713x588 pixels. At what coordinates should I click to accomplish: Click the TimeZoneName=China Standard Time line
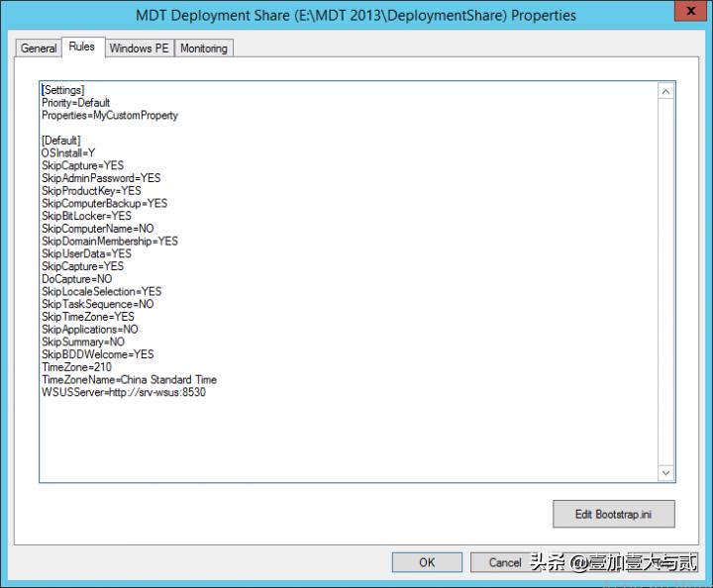[129, 379]
